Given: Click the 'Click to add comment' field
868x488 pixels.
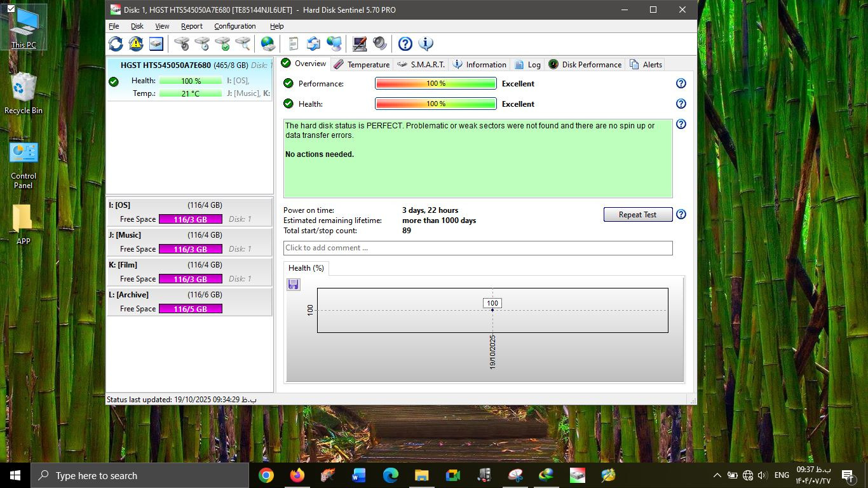Looking at the screenshot, I should coord(477,248).
